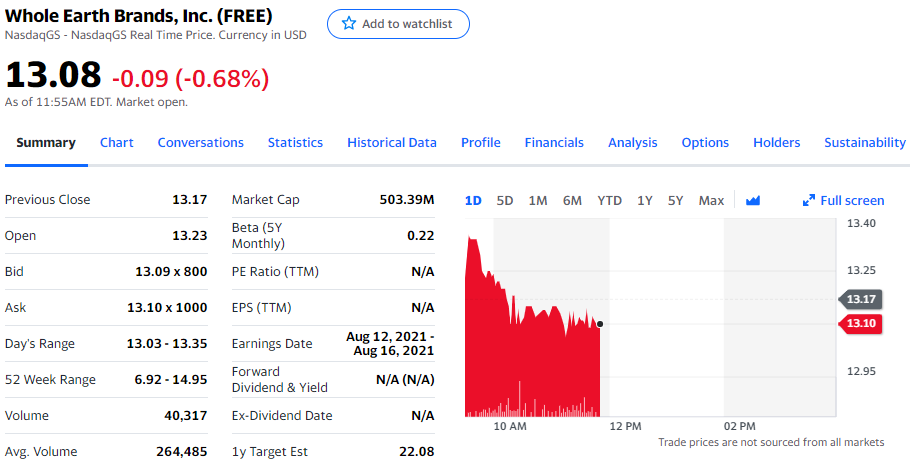Click the 12 PM chart axis label
The image size is (910, 470).
(626, 426)
